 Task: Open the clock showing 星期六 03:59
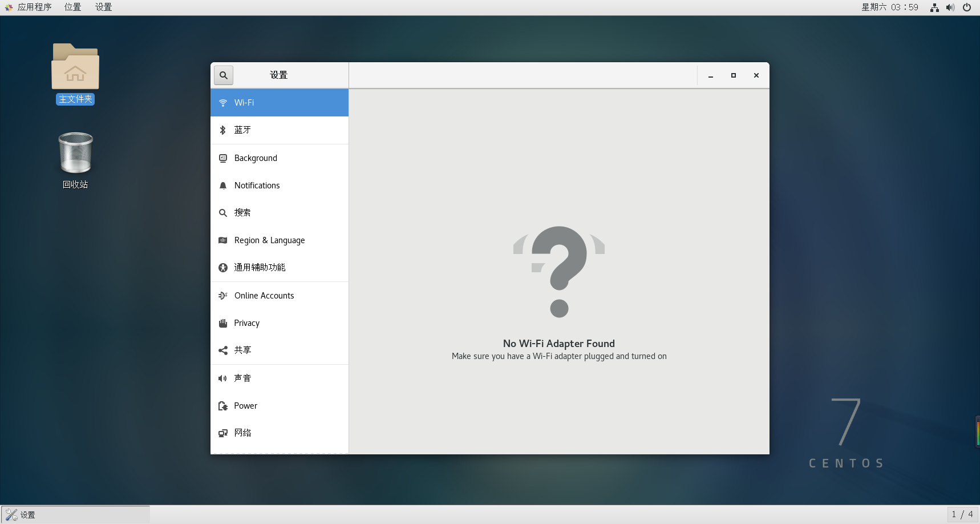(x=890, y=7)
